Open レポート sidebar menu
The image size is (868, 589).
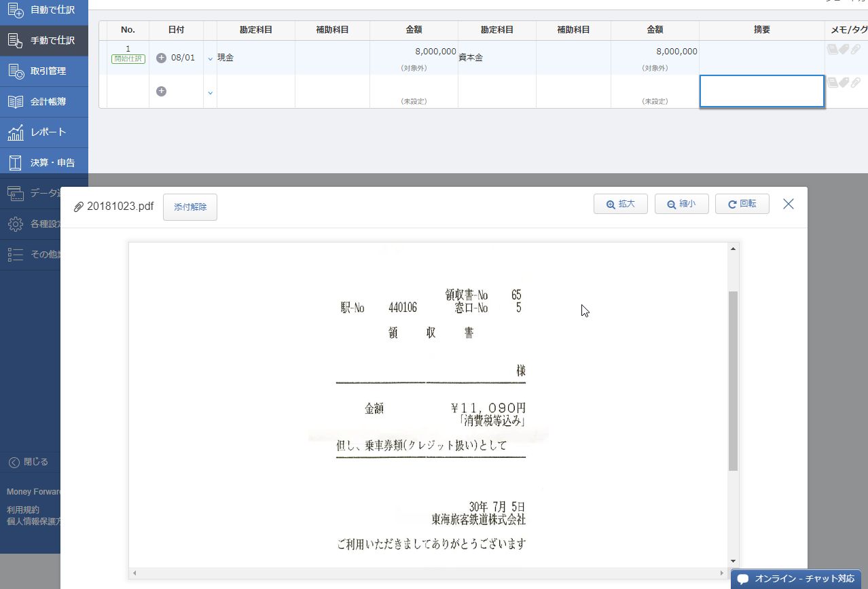tap(44, 132)
